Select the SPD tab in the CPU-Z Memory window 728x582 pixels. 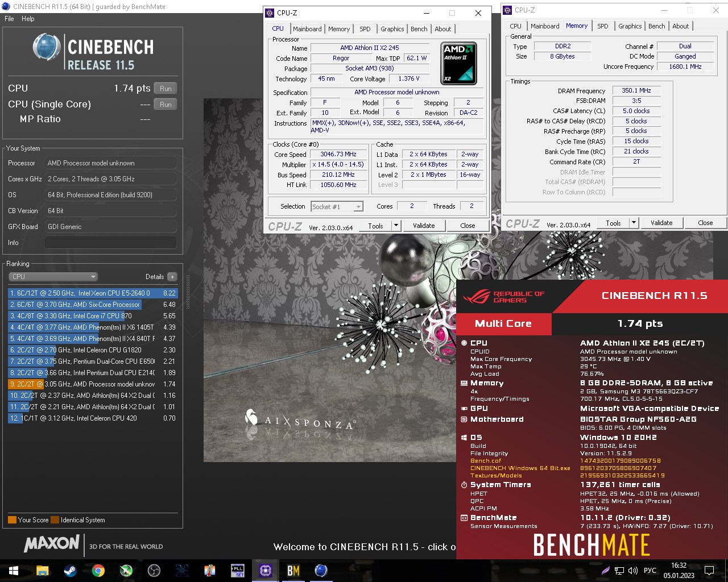coord(603,26)
